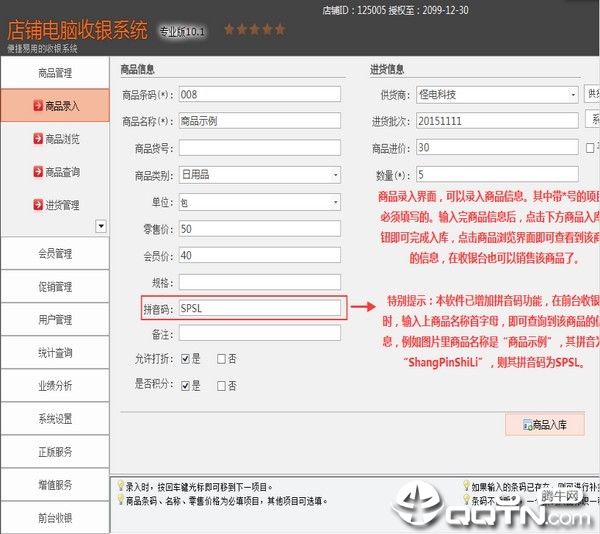The width and height of the screenshot is (600, 534).
Task: Open the 供货商 dropdown
Action: [x=573, y=95]
